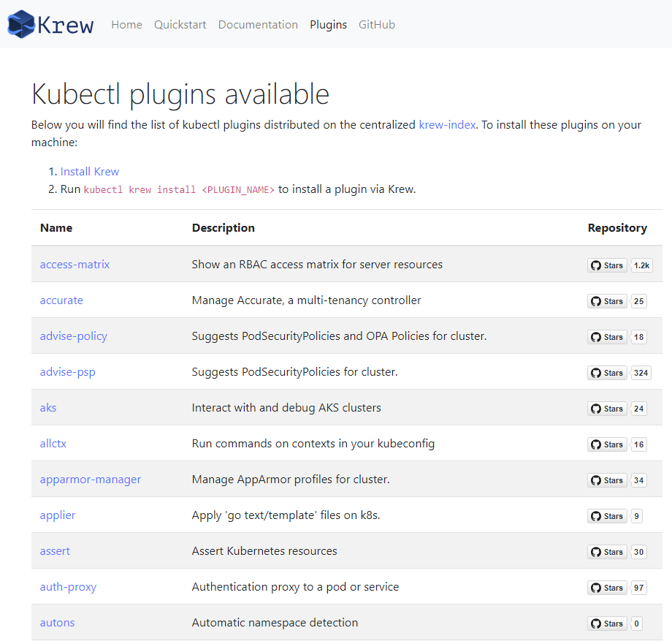Click GitHub Stars badge for allctx
Image resolution: width=672 pixels, height=644 pixels.
click(x=607, y=444)
